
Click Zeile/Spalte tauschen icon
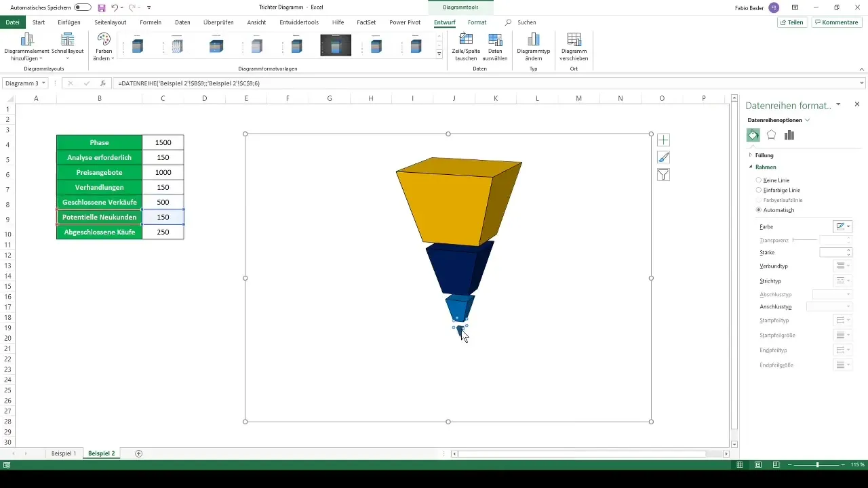point(466,46)
